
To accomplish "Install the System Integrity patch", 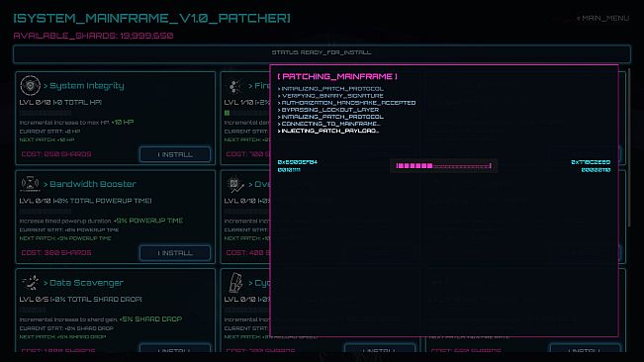I will 175,154.
